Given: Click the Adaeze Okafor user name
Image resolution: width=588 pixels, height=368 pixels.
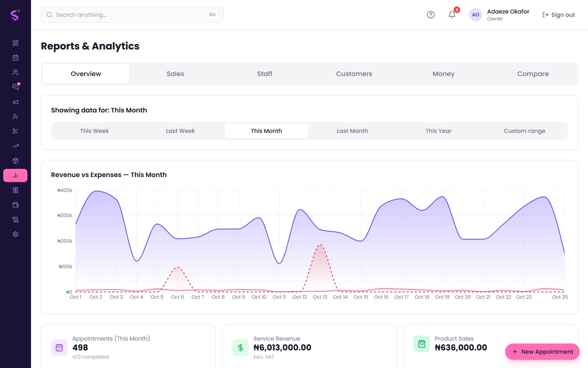Looking at the screenshot, I should click(508, 11).
